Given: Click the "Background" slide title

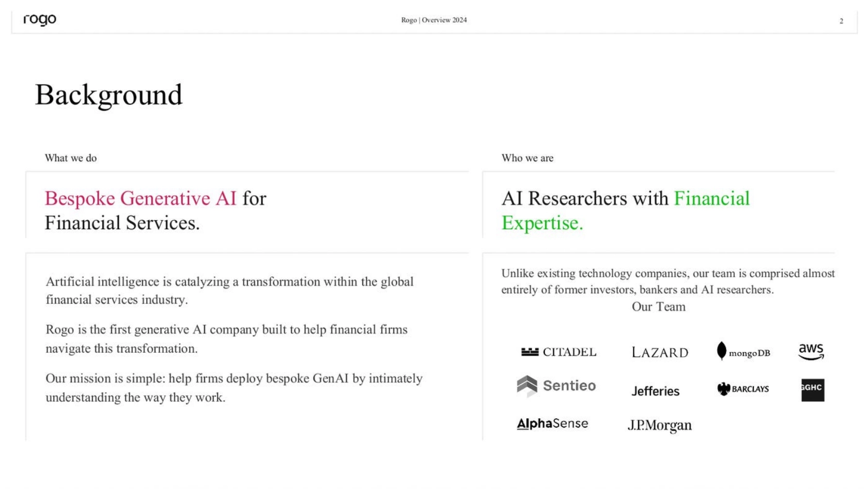Looking at the screenshot, I should [109, 95].
